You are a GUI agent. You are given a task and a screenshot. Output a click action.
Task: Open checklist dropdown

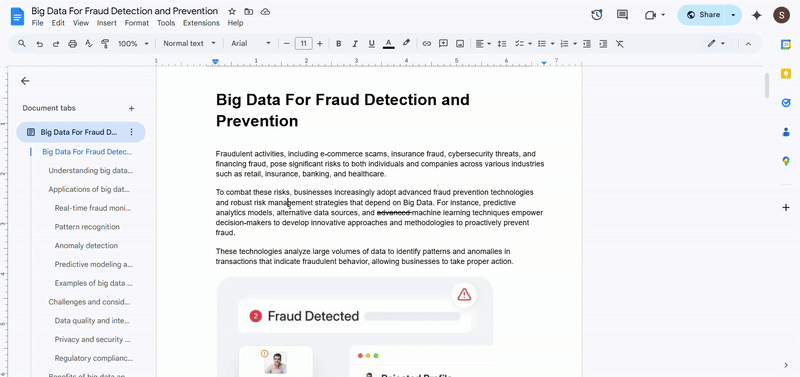pos(523,44)
